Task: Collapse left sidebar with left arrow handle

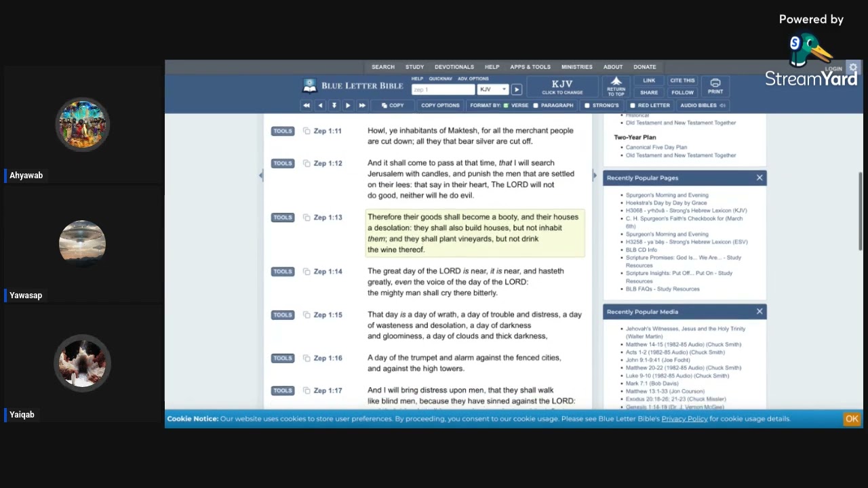Action: [x=261, y=176]
